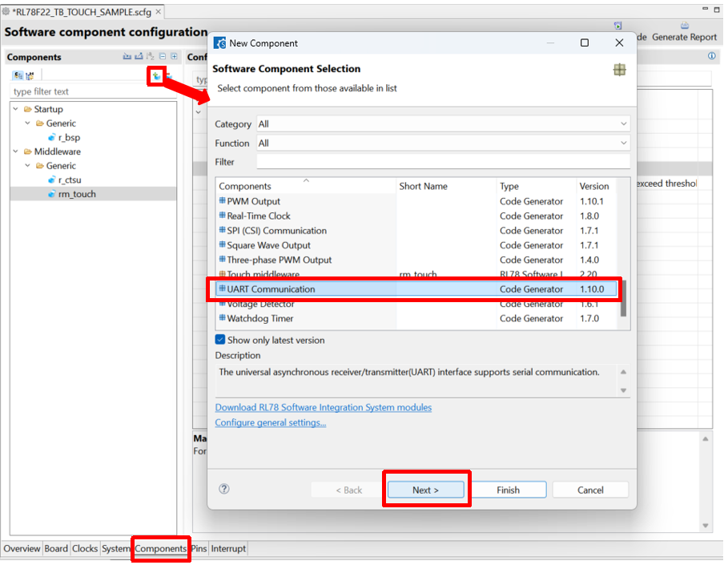
Task: Collapse the Middleware tree folder
Action: pos(15,151)
